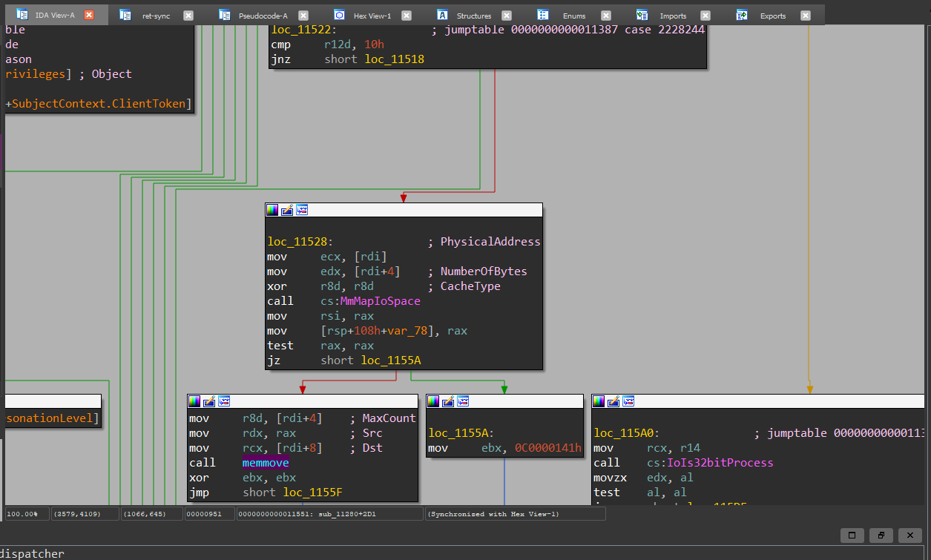
Task: Go to the Imports tab
Action: 673,16
